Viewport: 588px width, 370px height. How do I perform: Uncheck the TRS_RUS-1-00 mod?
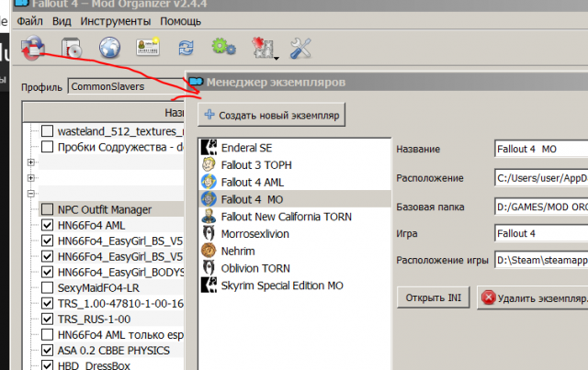pyautogui.click(x=47, y=320)
